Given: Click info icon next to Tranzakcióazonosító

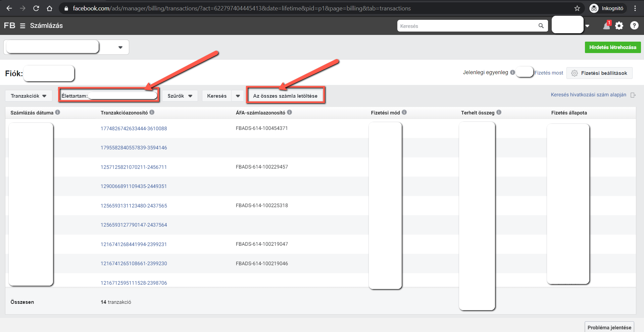Looking at the screenshot, I should 152,112.
